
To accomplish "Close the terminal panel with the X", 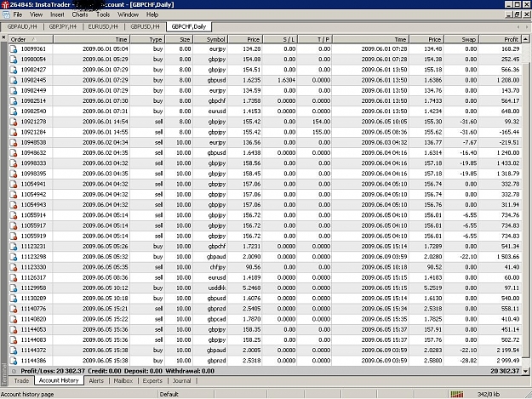I will pos(3,37).
